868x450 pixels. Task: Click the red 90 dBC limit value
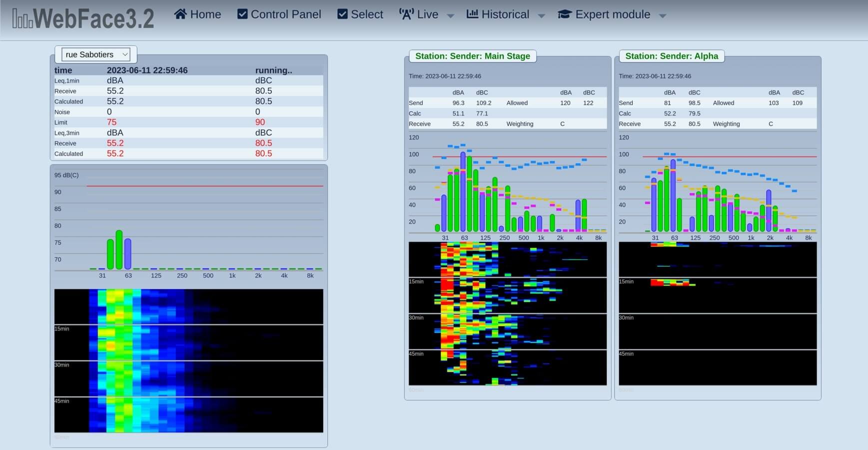(260, 122)
